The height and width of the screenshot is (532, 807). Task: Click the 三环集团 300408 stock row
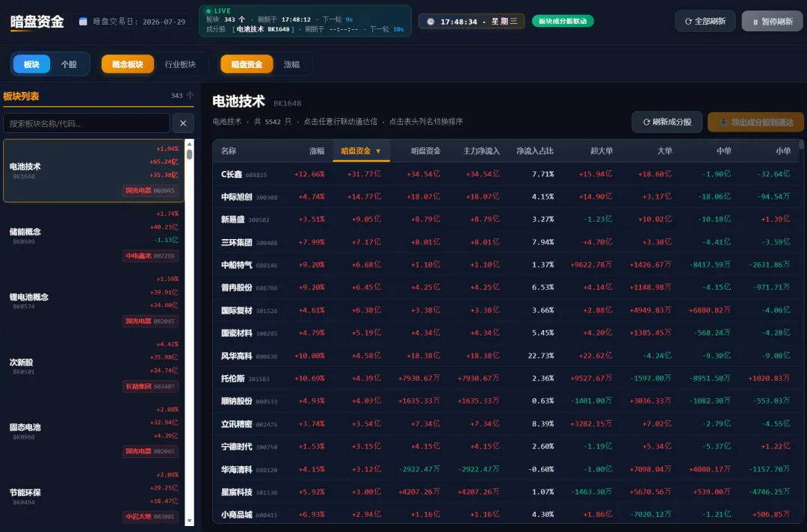tap(506, 242)
